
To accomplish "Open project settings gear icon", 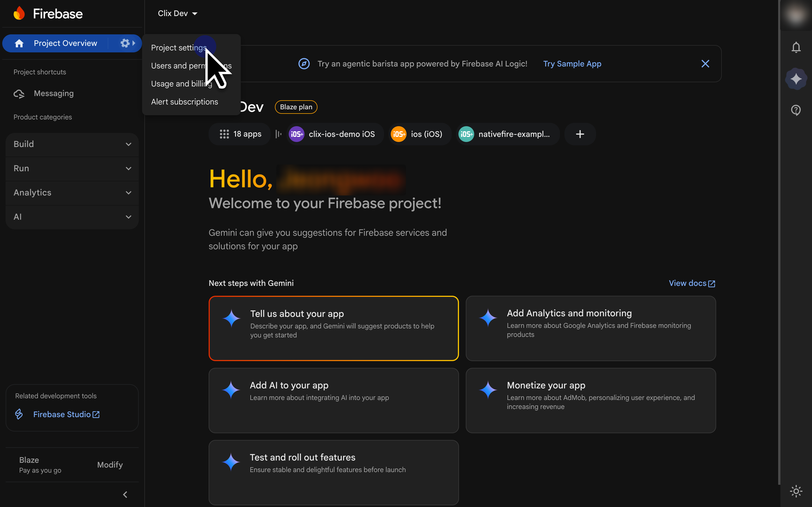I will point(125,43).
